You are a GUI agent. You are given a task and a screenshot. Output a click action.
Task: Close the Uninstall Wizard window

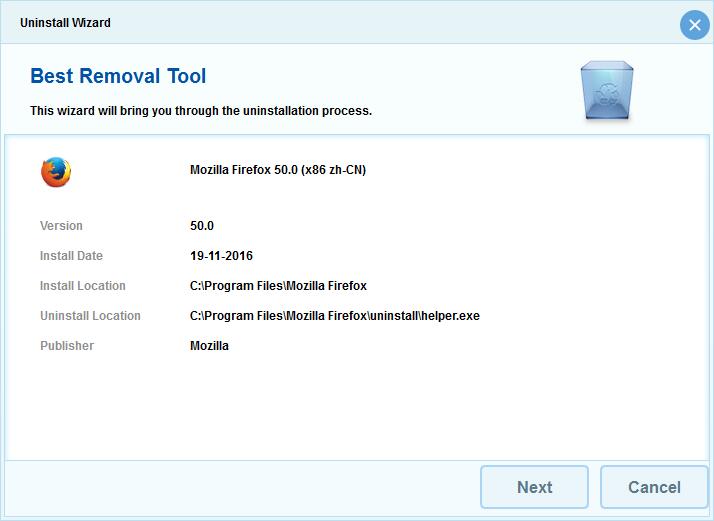click(694, 25)
